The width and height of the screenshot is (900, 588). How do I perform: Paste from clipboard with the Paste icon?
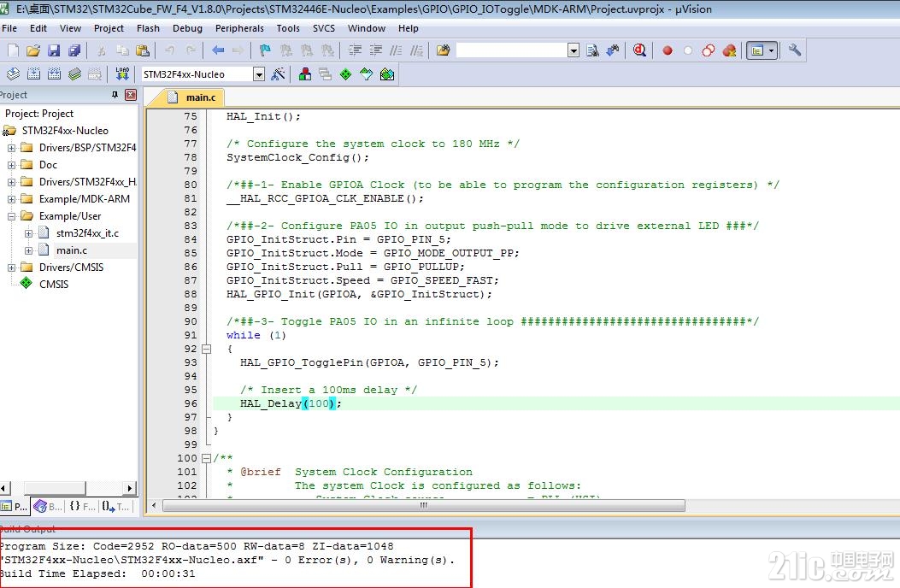(143, 50)
